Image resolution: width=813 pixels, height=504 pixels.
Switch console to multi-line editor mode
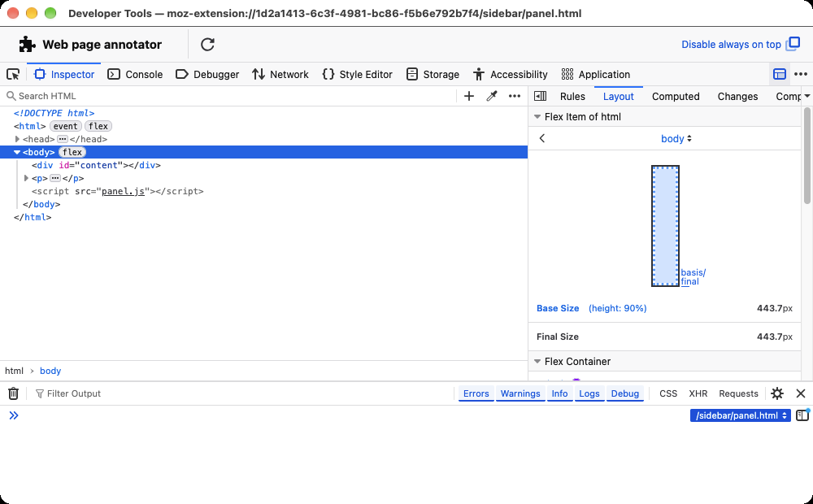tap(802, 415)
